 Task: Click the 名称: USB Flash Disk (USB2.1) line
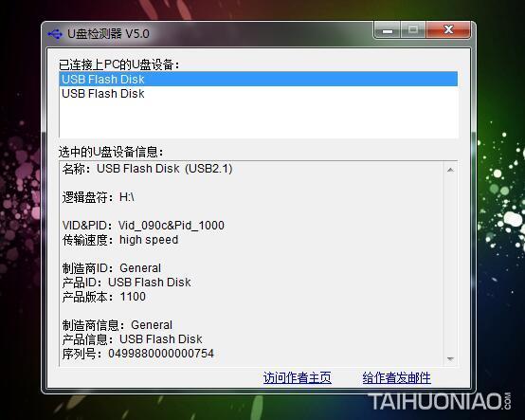[x=147, y=169]
